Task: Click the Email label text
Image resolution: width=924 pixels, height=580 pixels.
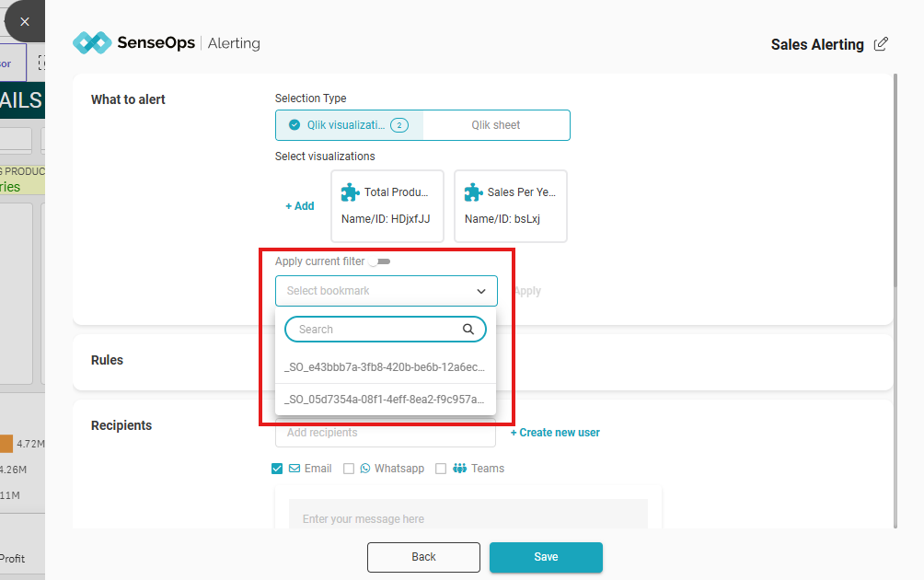Action: tap(318, 469)
